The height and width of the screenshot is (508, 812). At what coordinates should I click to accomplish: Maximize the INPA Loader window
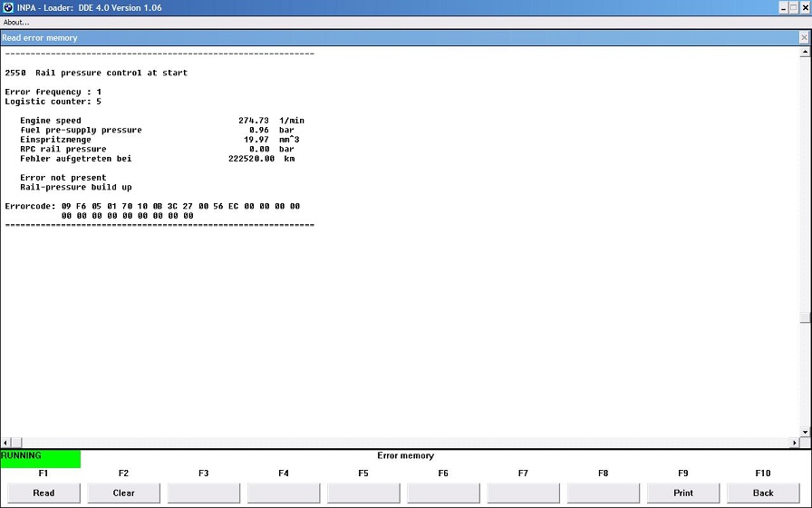pos(793,7)
